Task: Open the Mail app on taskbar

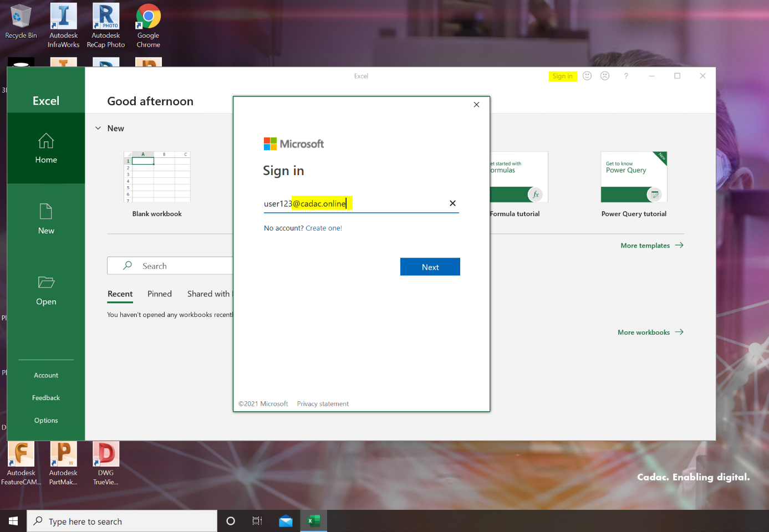Action: point(286,521)
